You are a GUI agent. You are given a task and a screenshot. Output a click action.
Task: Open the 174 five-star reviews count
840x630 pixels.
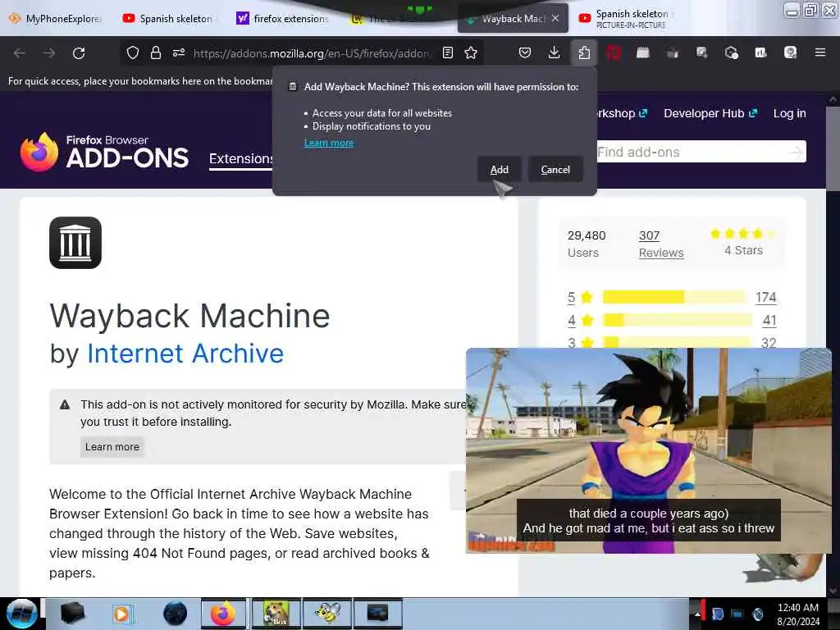pos(765,297)
